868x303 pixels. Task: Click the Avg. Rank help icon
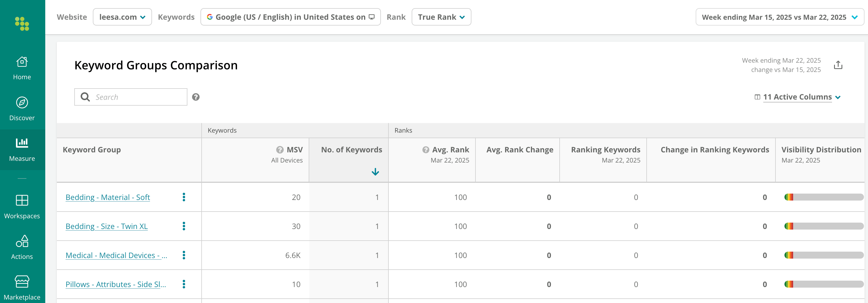pos(426,150)
